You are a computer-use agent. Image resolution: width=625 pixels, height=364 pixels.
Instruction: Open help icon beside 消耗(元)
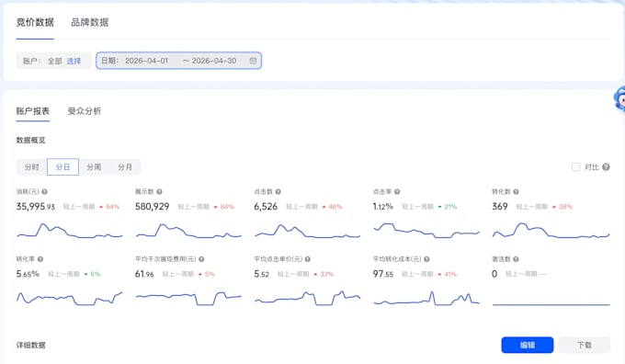(45, 192)
